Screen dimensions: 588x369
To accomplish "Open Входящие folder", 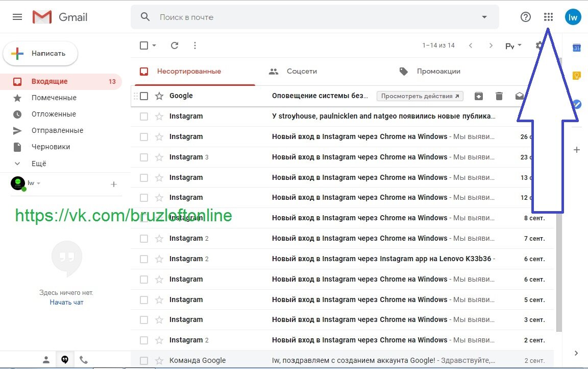I will point(61,81).
